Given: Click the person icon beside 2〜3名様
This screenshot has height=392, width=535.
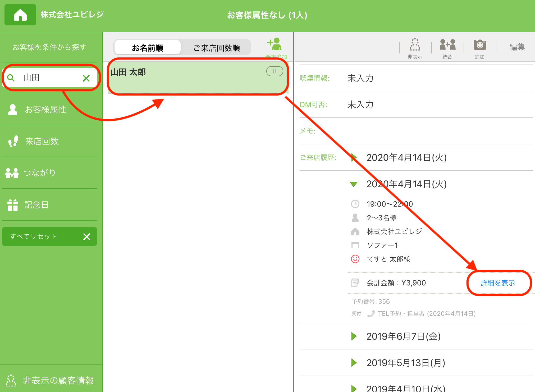Looking at the screenshot, I should [355, 218].
